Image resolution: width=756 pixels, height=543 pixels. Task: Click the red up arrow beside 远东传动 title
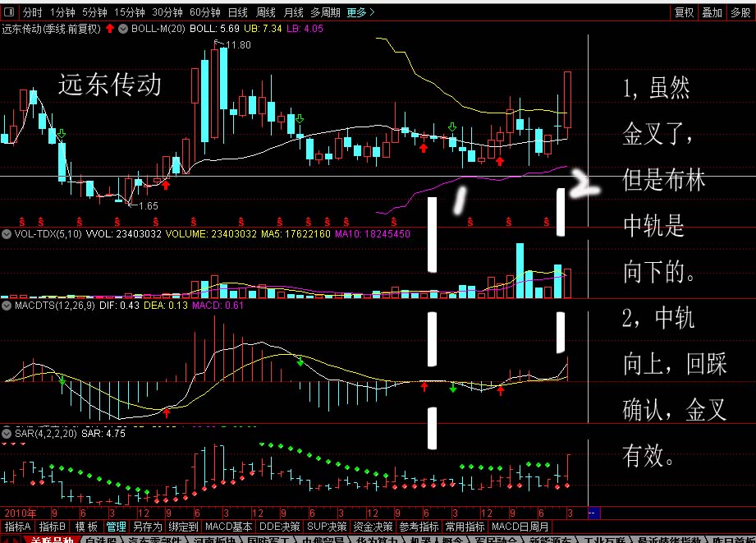110,29
